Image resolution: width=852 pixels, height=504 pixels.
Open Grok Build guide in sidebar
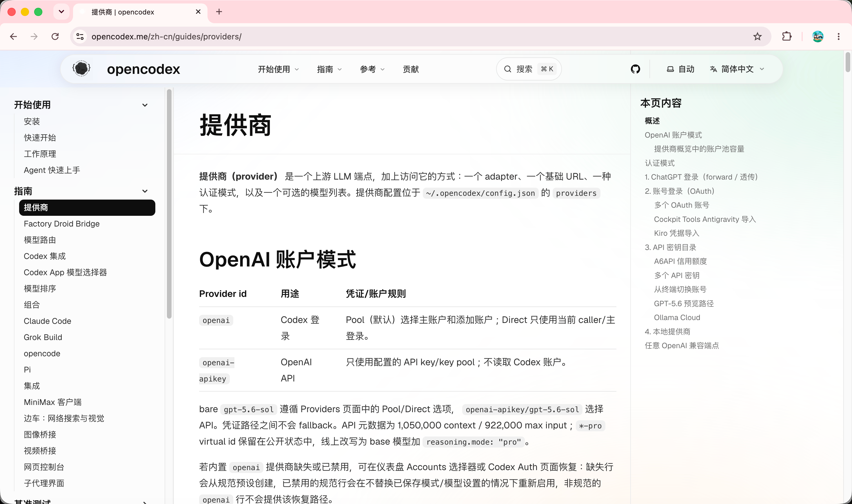(43, 337)
